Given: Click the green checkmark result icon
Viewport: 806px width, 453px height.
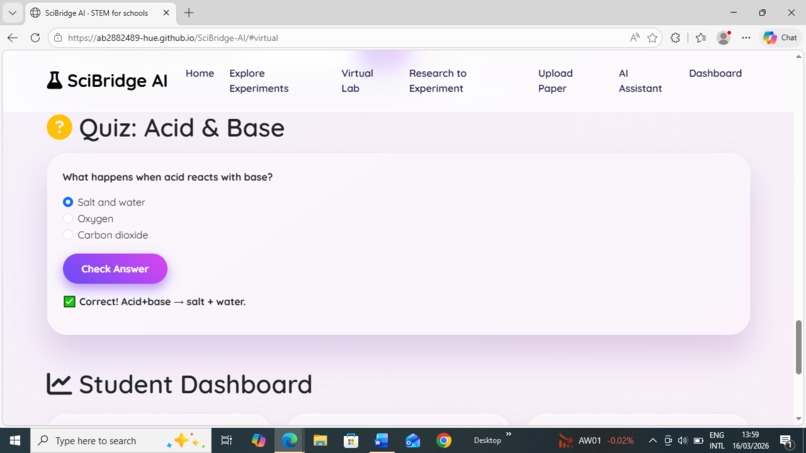Looking at the screenshot, I should coord(69,302).
